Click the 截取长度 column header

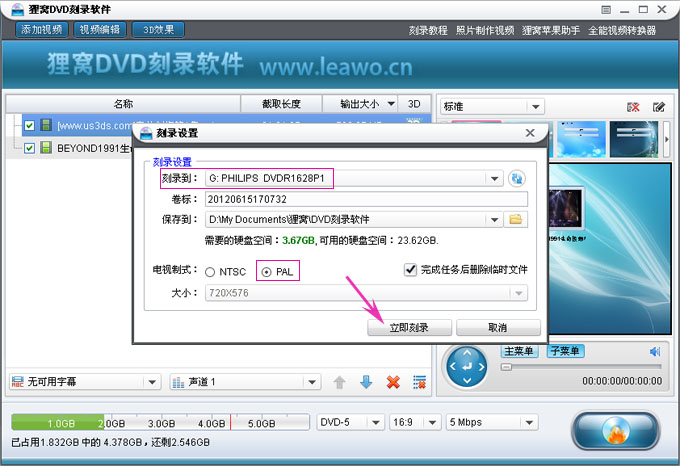tap(281, 104)
